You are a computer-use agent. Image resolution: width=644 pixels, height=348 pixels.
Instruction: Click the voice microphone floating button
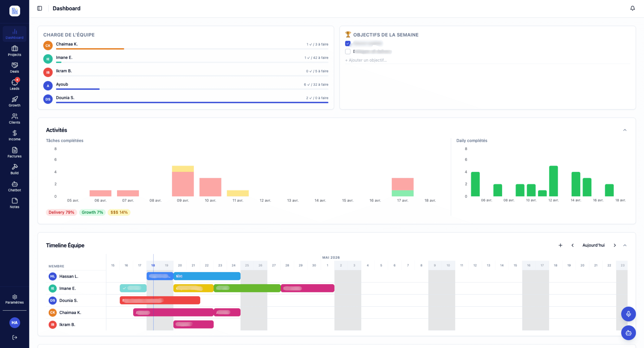pos(628,314)
